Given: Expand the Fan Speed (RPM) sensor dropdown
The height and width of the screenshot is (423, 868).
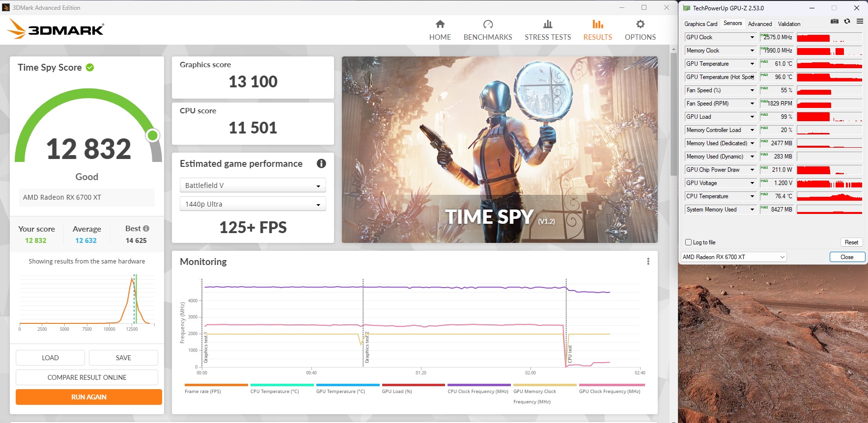Looking at the screenshot, I should [752, 104].
